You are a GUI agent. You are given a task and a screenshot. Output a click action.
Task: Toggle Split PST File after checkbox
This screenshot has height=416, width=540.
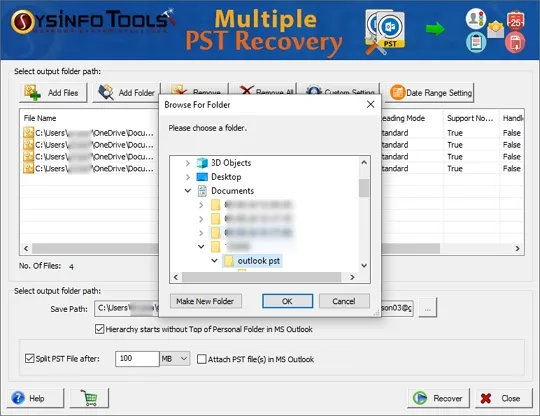pos(30,358)
